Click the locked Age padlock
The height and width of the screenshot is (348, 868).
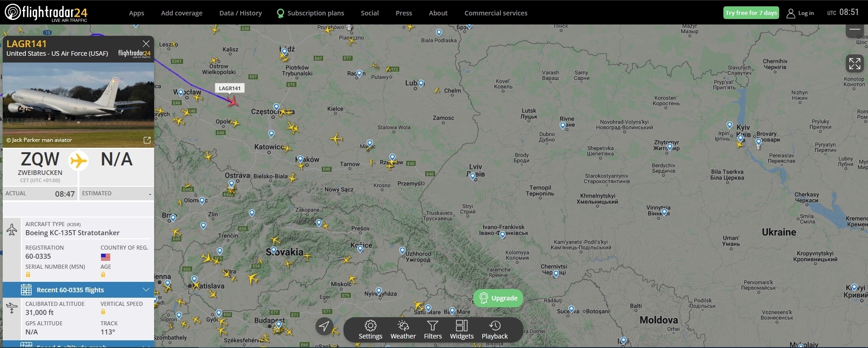[103, 275]
